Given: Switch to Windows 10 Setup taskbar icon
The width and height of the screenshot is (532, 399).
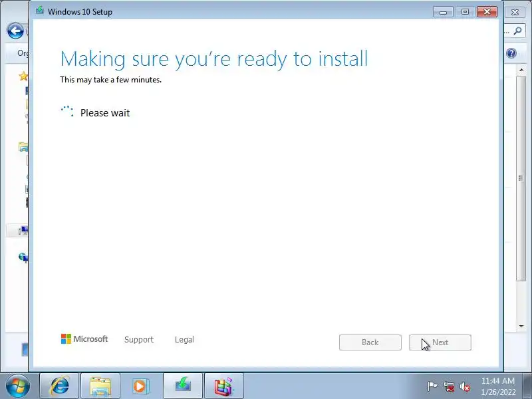Looking at the screenshot, I should (x=183, y=386).
